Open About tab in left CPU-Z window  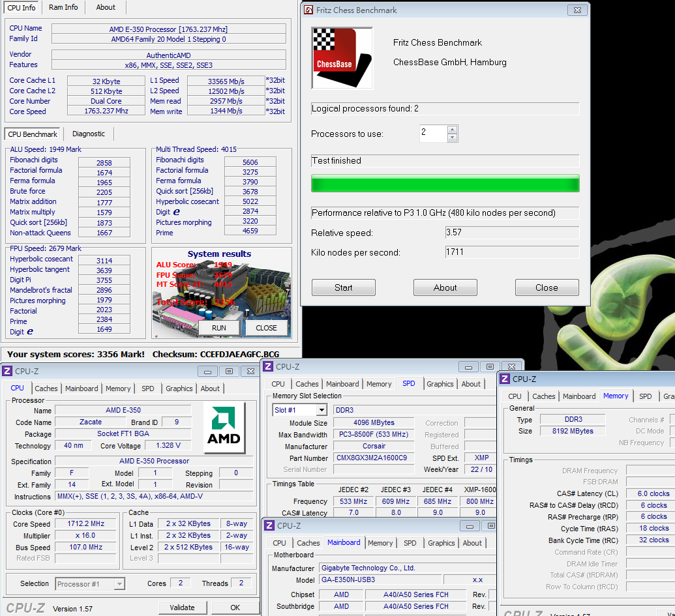(210, 389)
